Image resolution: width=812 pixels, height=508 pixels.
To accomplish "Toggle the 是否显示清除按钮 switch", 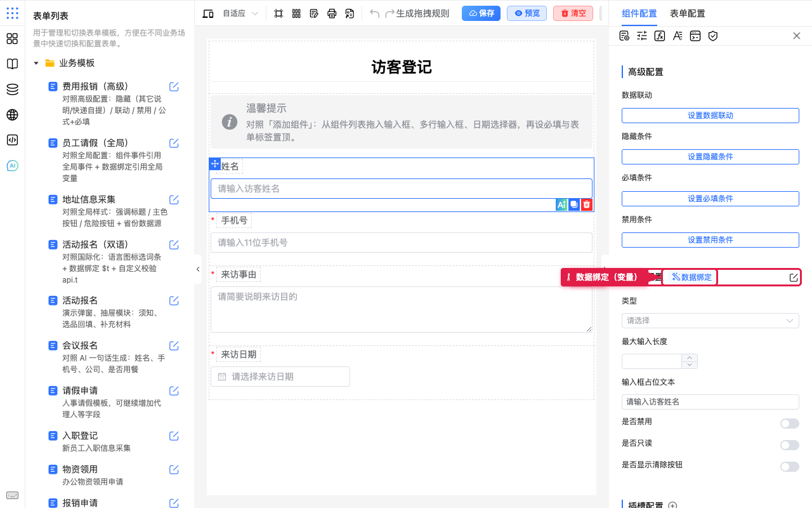I will point(790,467).
